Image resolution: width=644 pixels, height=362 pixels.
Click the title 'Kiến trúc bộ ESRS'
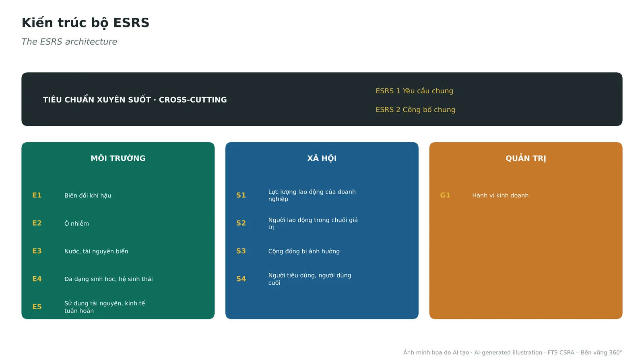[85, 23]
